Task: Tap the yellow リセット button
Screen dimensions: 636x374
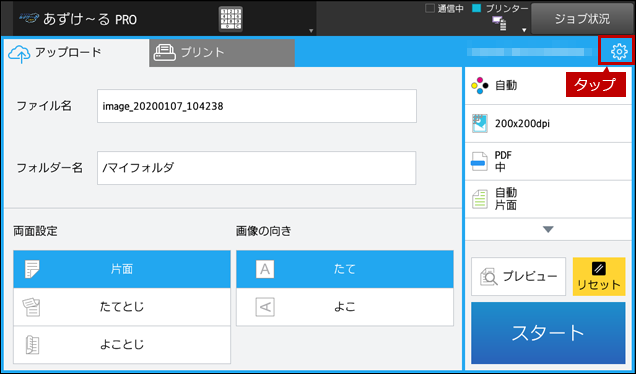Action: coord(599,276)
